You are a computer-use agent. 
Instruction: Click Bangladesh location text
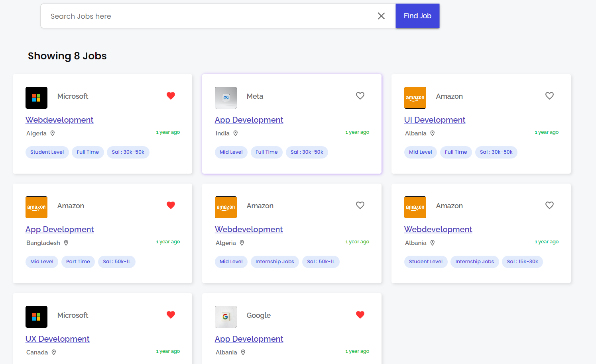(x=43, y=243)
